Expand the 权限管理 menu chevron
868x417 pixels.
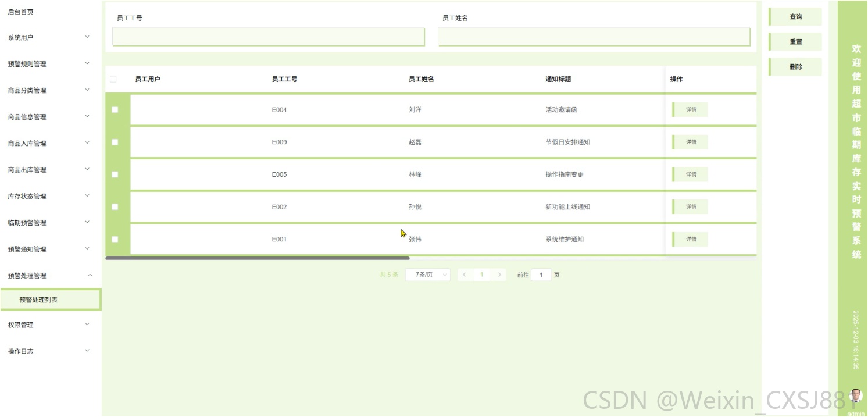(87, 325)
